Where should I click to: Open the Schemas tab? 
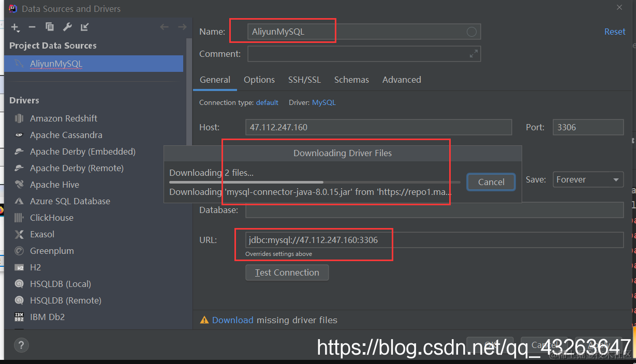tap(351, 80)
